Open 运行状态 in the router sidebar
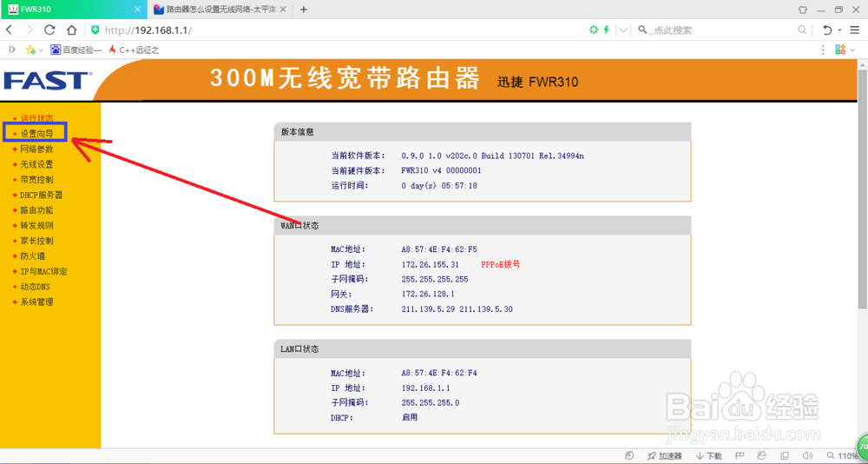The image size is (868, 464). click(x=36, y=119)
